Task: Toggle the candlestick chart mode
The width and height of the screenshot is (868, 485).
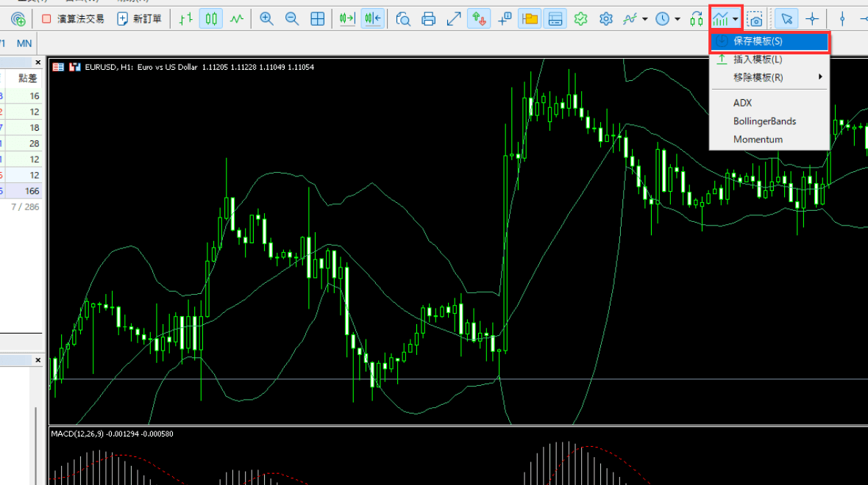Action: point(211,19)
